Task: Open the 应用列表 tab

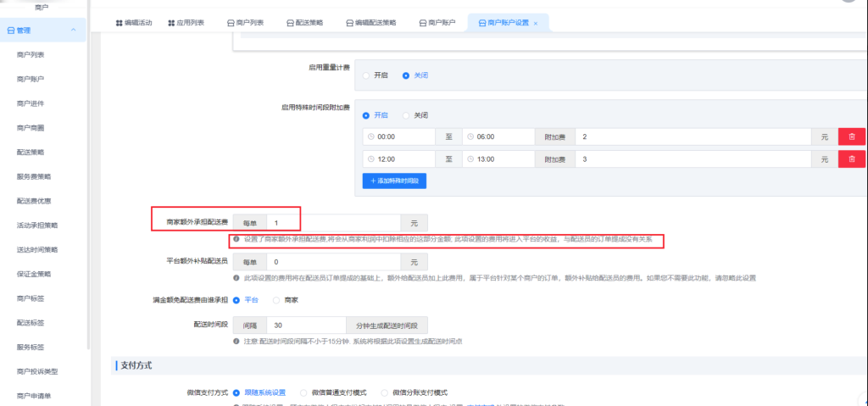Action: 186,23
